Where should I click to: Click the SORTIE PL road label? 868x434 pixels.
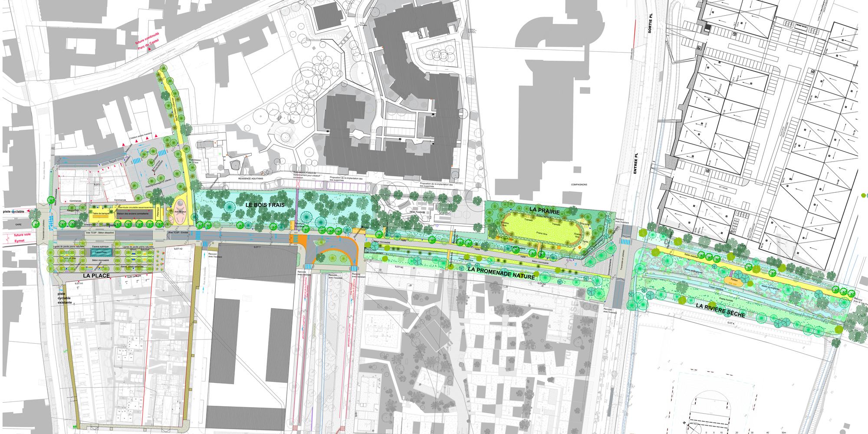(x=650, y=23)
